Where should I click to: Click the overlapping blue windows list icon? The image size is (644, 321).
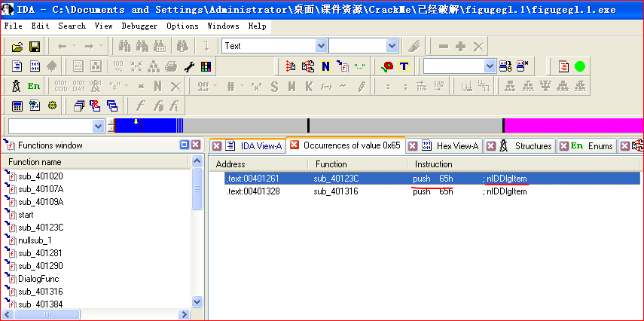pos(112,106)
